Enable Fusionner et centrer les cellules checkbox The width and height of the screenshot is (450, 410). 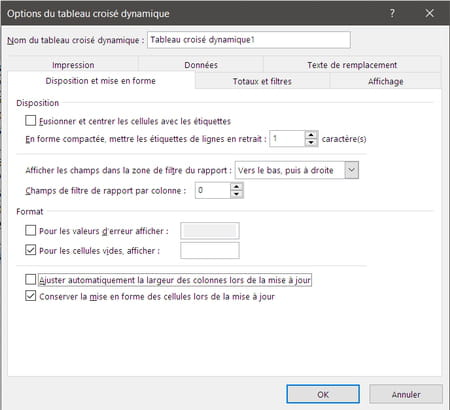pos(31,120)
